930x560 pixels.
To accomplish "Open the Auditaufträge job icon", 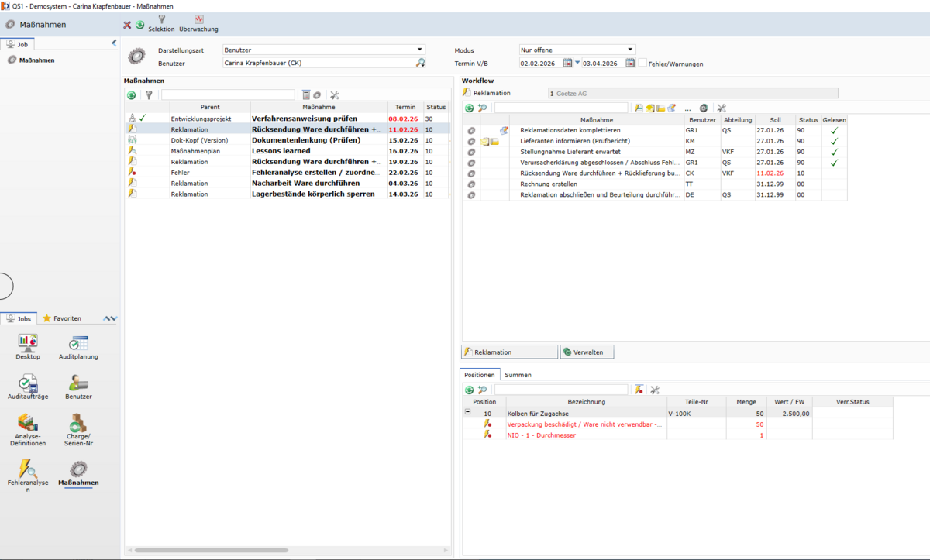I will click(x=28, y=387).
